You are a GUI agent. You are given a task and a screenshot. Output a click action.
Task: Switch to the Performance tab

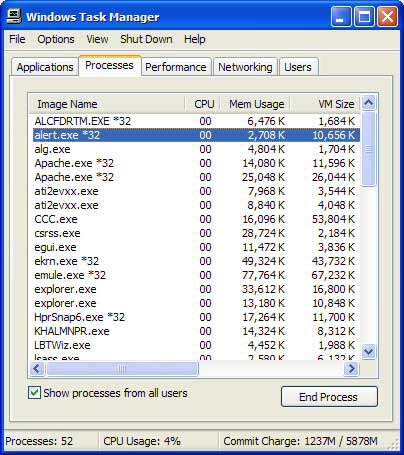[176, 67]
